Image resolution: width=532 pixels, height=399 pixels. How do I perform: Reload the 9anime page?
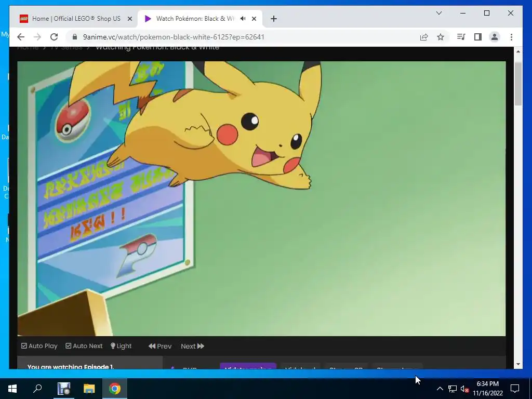(54, 37)
